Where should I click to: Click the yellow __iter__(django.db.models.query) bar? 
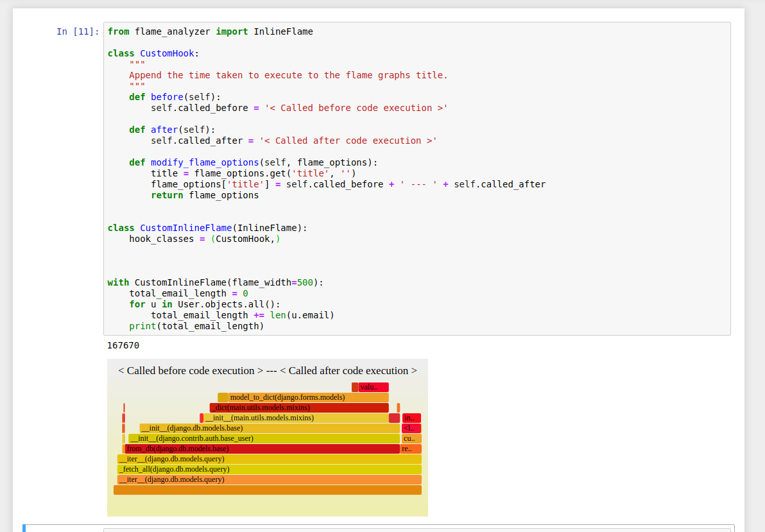pyautogui.click(x=269, y=459)
